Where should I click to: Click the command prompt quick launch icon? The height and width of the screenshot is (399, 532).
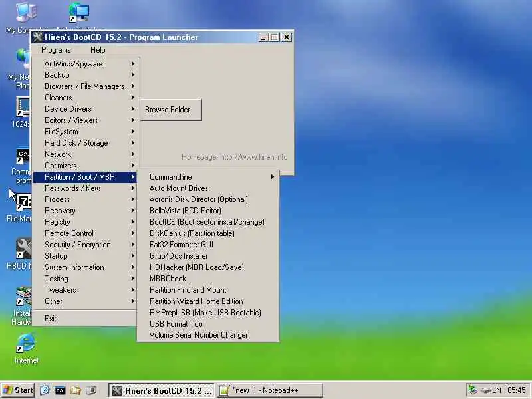point(60,390)
